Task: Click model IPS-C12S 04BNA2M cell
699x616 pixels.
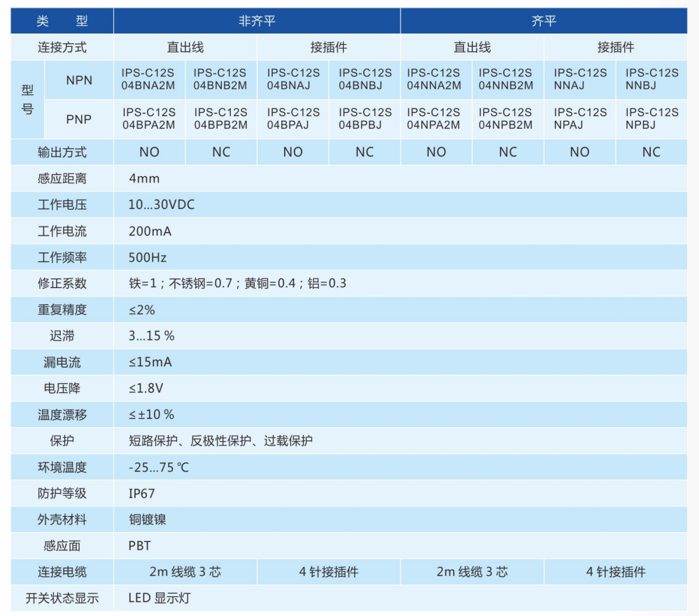Action: click(x=149, y=79)
